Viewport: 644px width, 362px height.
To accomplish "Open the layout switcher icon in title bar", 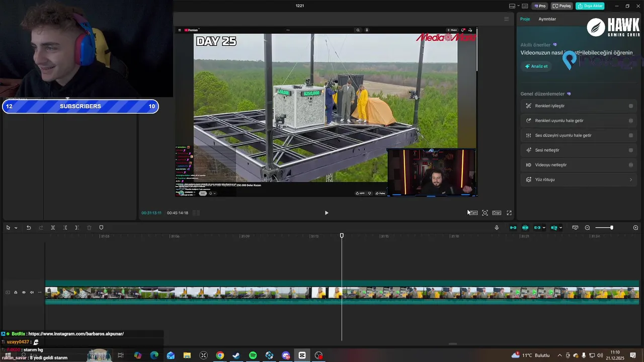I will coord(512,6).
